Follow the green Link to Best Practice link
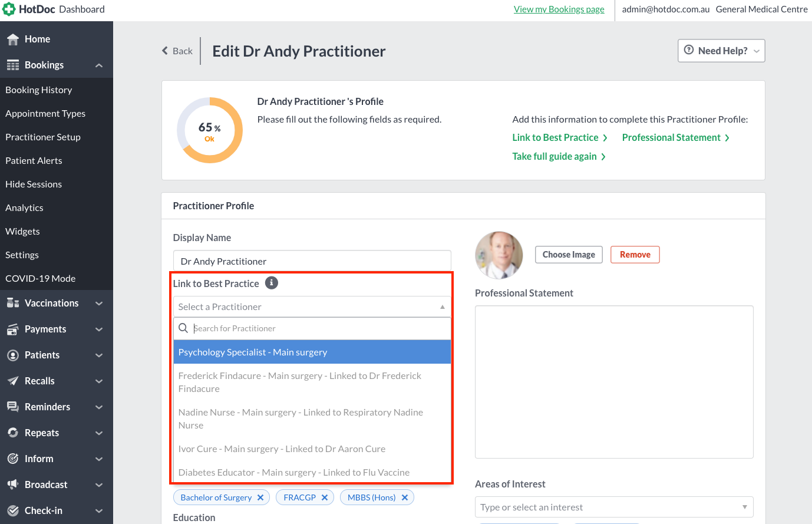The width and height of the screenshot is (812, 524). (x=560, y=137)
